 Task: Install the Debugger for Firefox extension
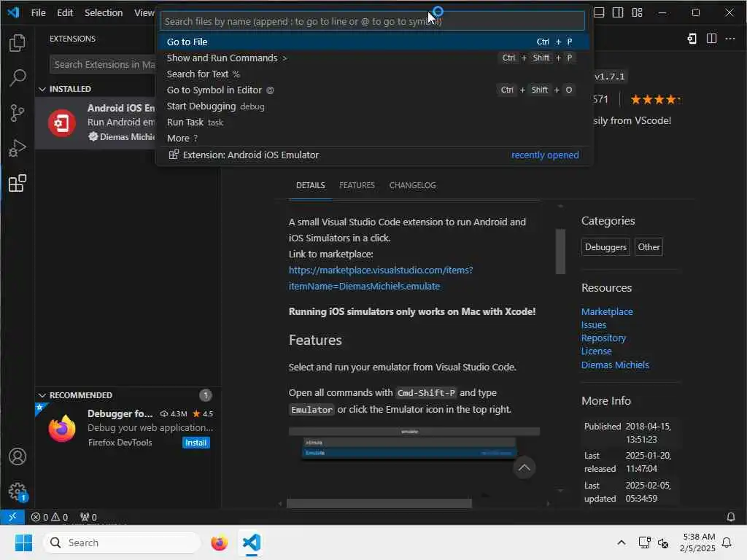196,443
